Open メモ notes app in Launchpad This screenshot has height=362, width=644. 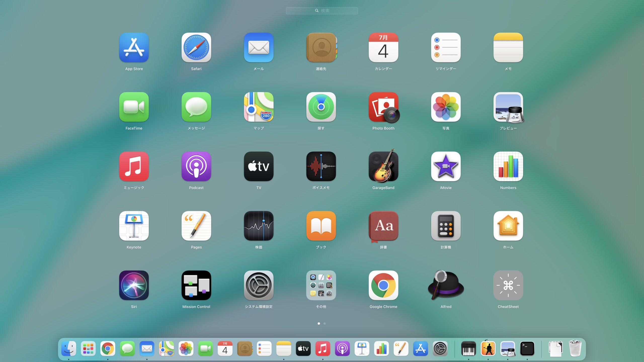pos(508,48)
